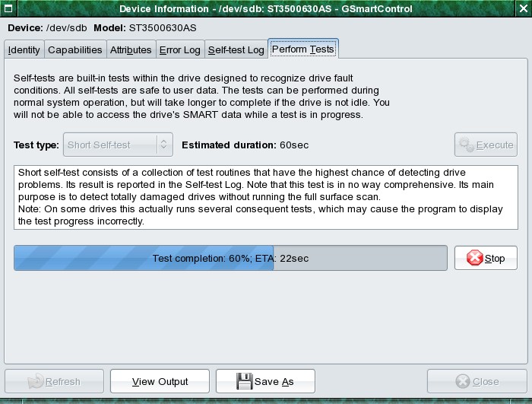Open View Output
This screenshot has height=404, width=532.
pos(160,381)
